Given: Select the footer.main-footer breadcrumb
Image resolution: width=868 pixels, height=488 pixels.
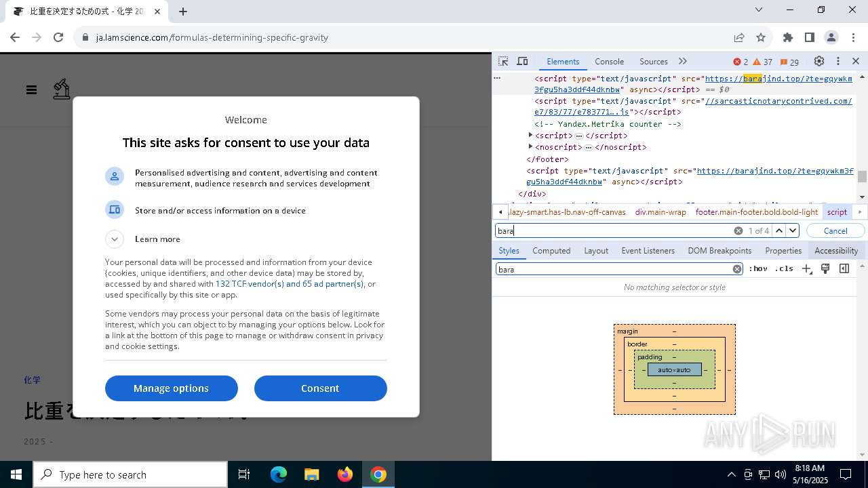Looking at the screenshot, I should (x=757, y=212).
